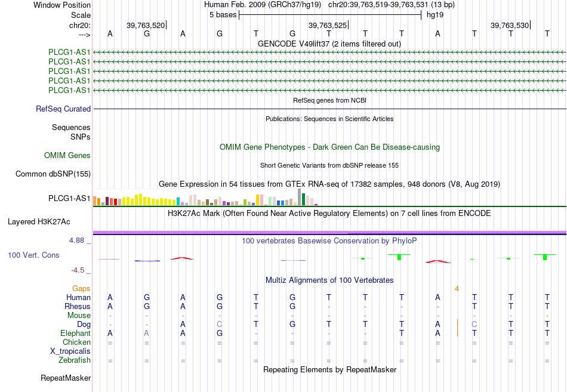Open Multiz Alignments of 100 Vertebrates title
This screenshot has height=392, width=567.
tap(329, 280)
